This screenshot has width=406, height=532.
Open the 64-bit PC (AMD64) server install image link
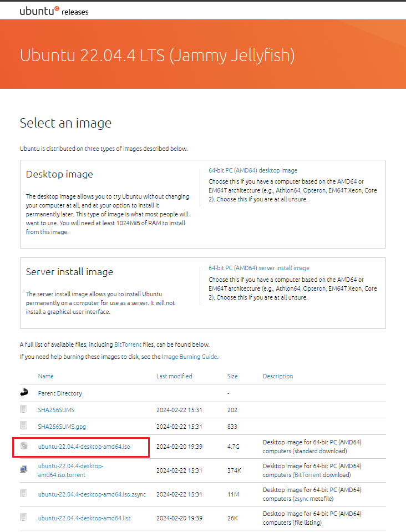point(259,268)
